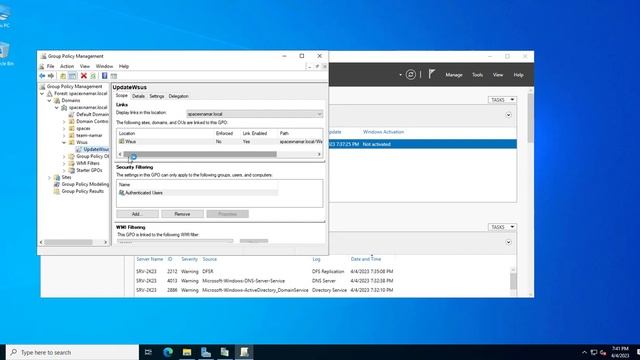Click the Wsus OU icon in Links list
The width and height of the screenshot is (640, 360).
pos(121,141)
